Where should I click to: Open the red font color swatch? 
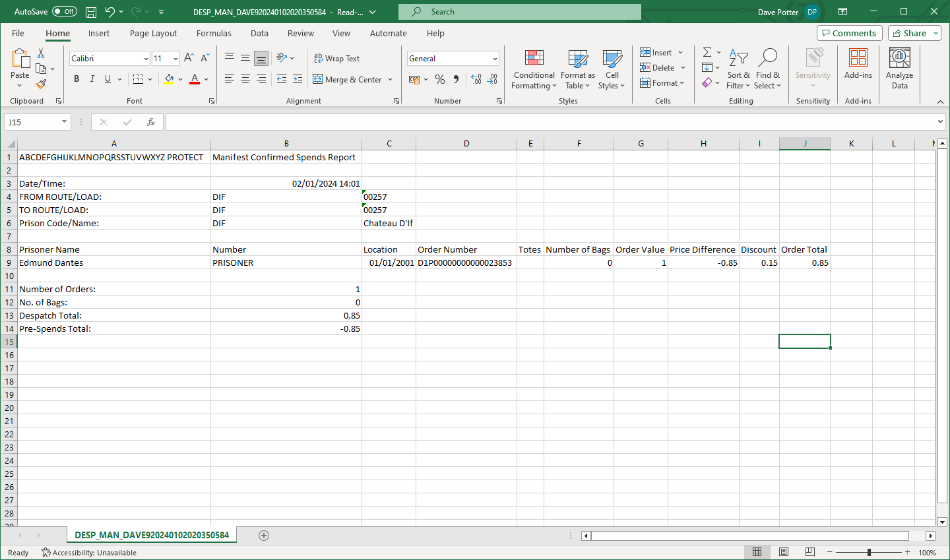(195, 79)
